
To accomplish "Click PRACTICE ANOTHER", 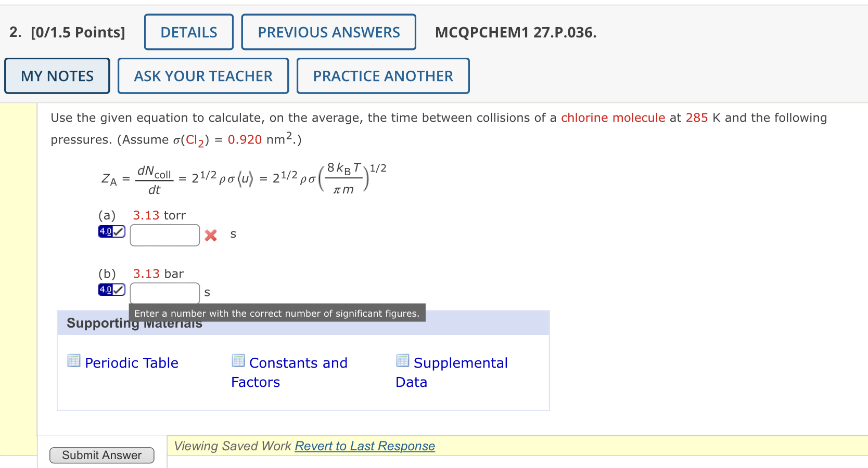I will [x=382, y=75].
